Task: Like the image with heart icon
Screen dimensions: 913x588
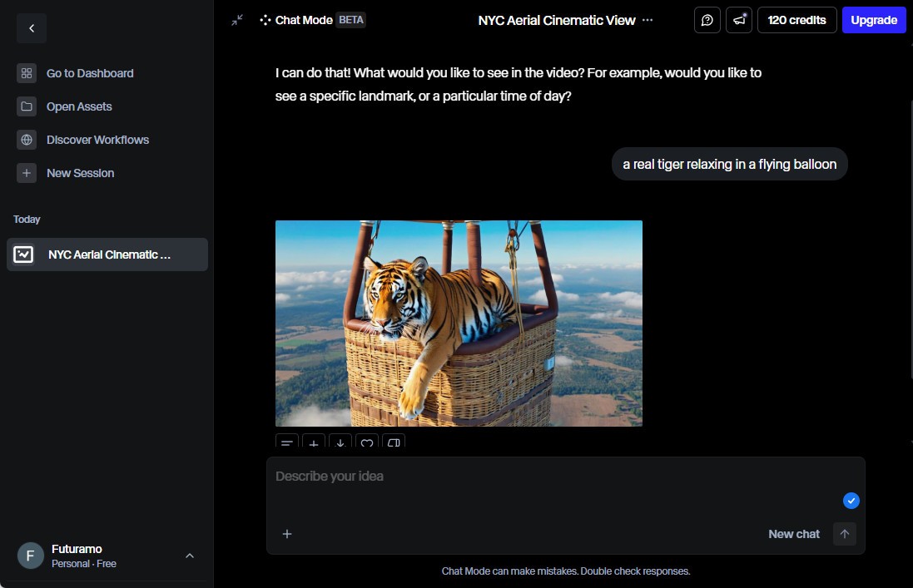Action: (x=367, y=442)
